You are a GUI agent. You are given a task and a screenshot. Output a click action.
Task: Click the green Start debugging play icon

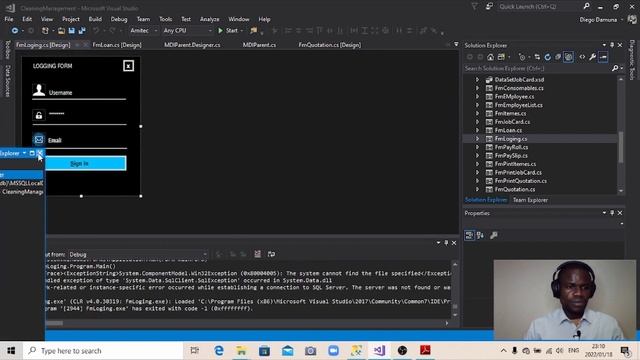pos(220,31)
